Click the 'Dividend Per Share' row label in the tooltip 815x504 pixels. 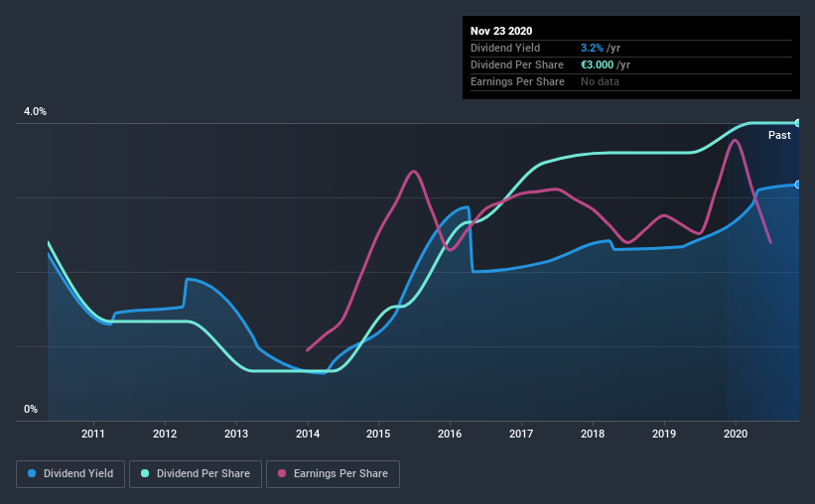tap(516, 64)
